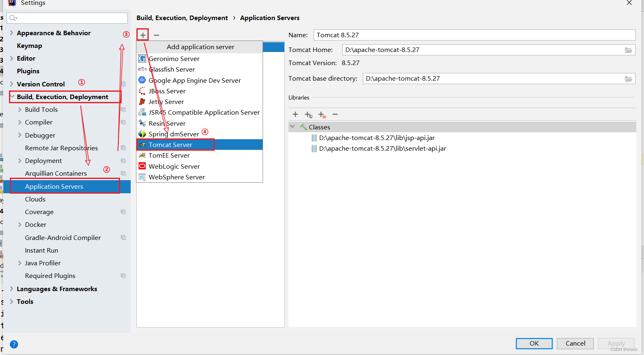The height and width of the screenshot is (355, 644).
Task: Choose WebLogic Server menu entry
Action: pyautogui.click(x=200, y=166)
